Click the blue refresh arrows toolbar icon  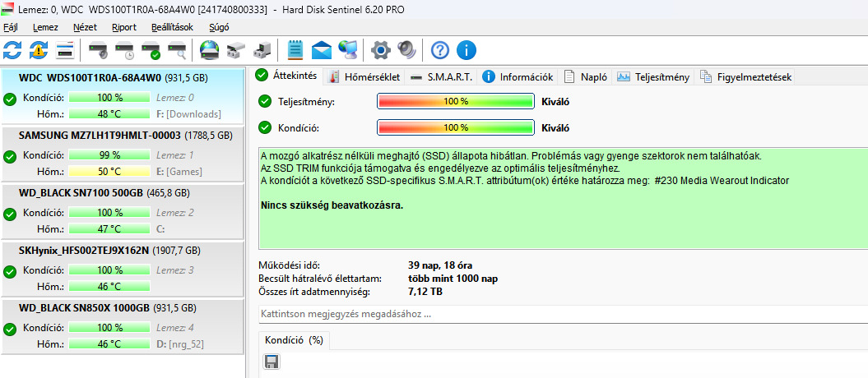[12, 50]
